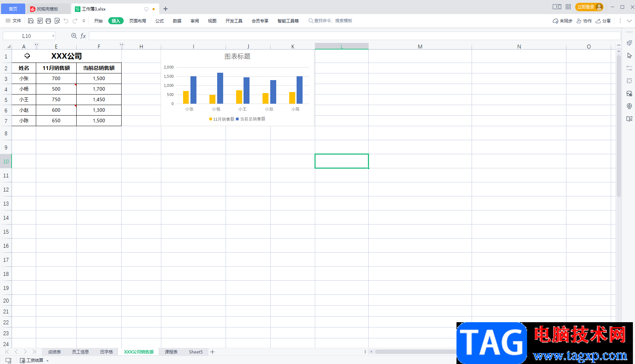Expand the quick access toolbar dropdown

84,21
